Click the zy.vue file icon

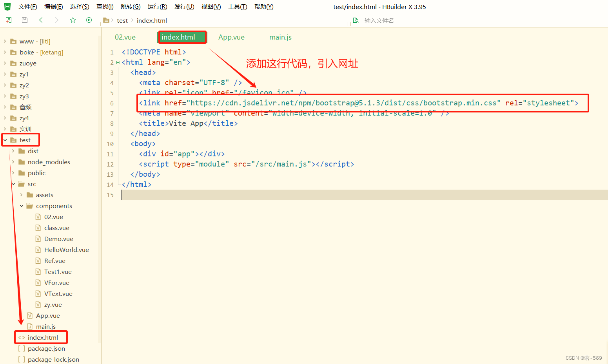point(38,304)
